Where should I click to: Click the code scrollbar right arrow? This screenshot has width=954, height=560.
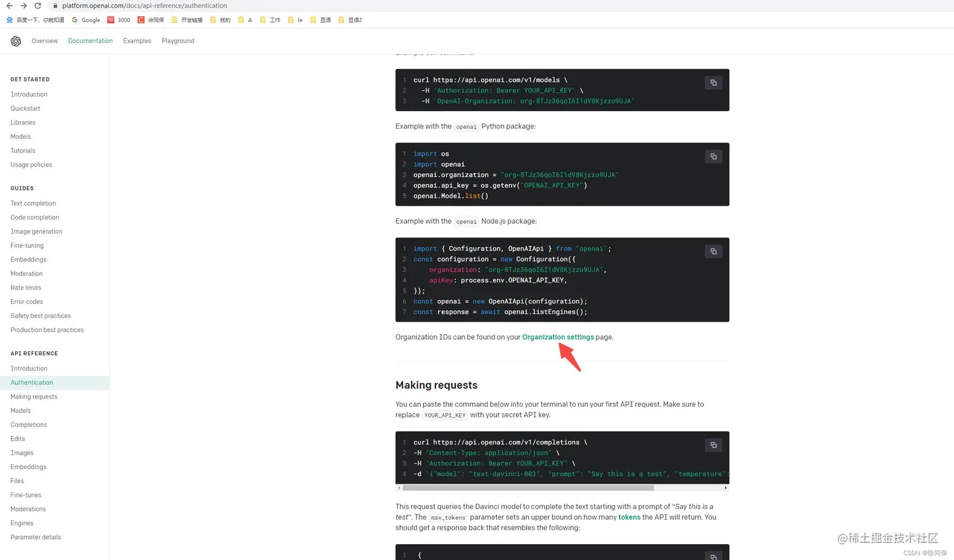tap(726, 487)
